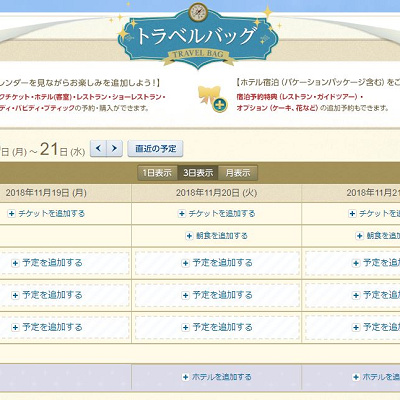400x400 pixels.
Task: Click 2018年11月20日 (火) column header
Action: tap(216, 193)
